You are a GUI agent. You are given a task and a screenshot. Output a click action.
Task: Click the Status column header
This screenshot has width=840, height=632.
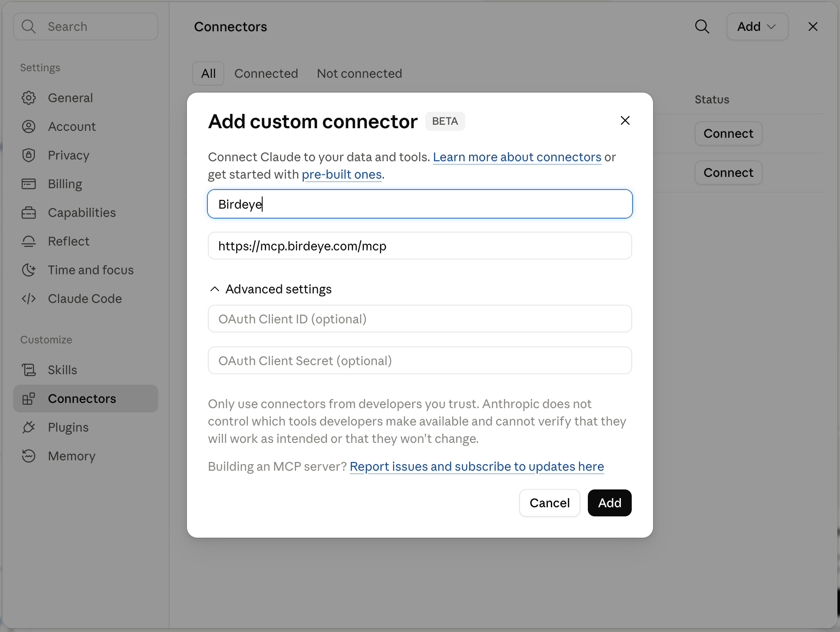712,100
